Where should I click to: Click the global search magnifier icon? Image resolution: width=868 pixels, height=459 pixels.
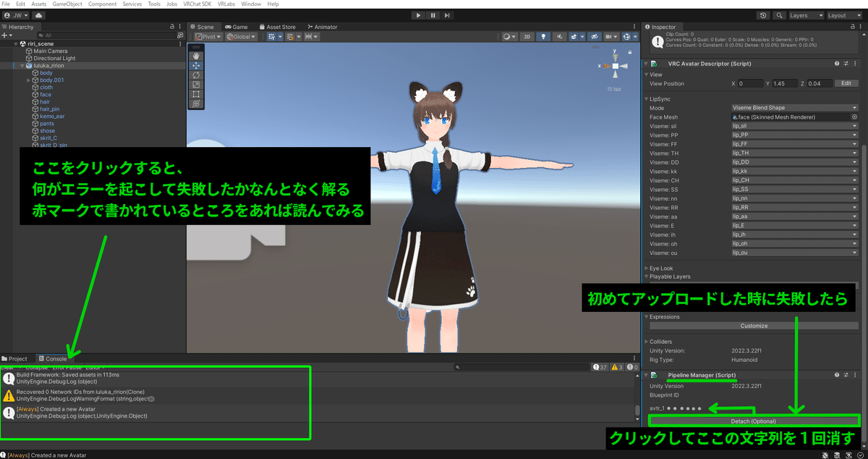click(780, 15)
